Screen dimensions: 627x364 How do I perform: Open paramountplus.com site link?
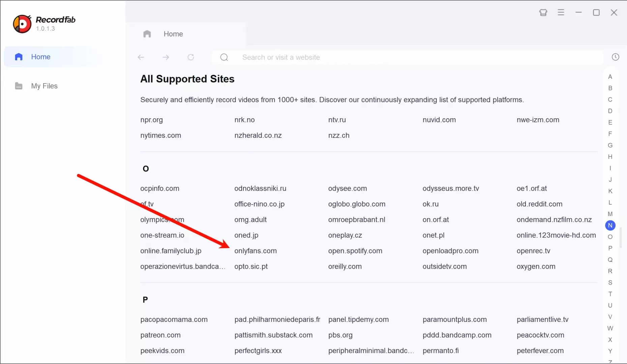(x=455, y=320)
